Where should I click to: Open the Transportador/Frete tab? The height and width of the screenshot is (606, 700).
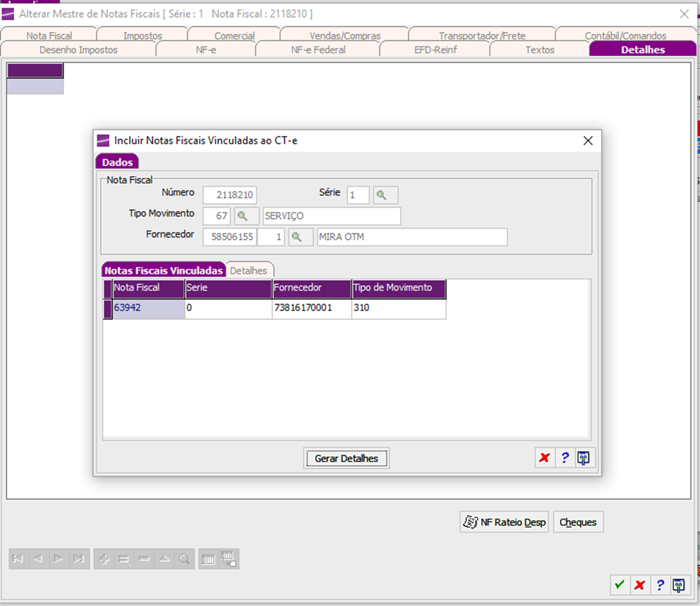pos(482,36)
